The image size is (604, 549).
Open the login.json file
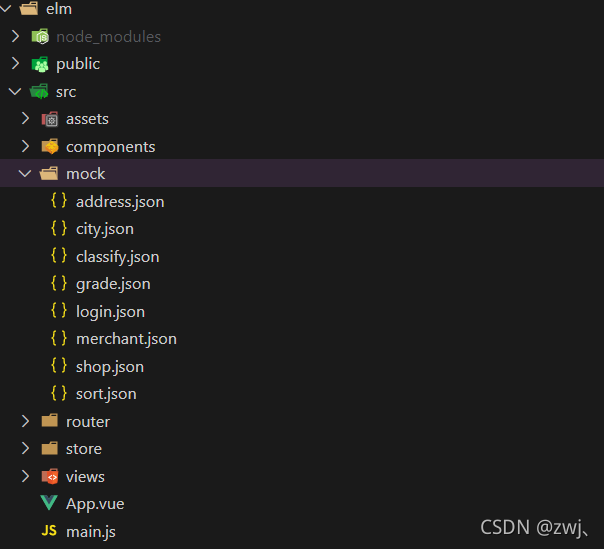pyautogui.click(x=110, y=312)
